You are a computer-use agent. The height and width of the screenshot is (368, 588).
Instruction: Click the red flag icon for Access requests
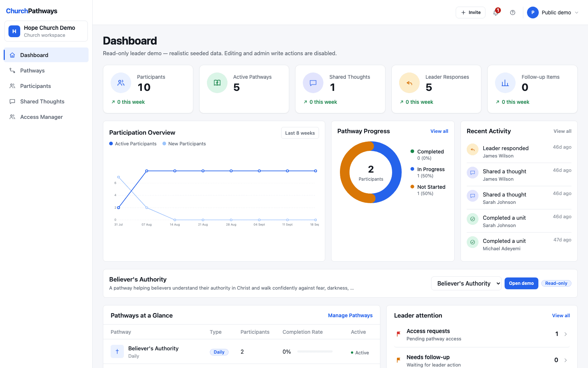pyautogui.click(x=399, y=334)
